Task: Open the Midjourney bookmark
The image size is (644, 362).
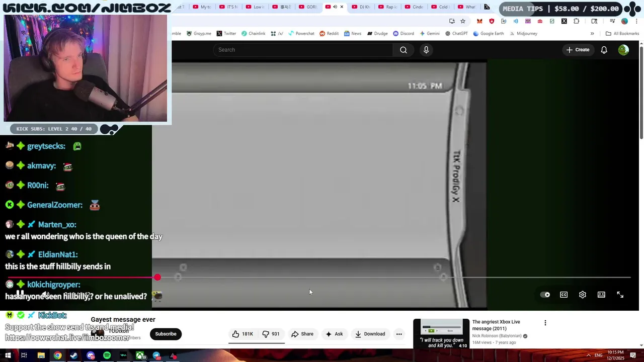Action: [523, 34]
